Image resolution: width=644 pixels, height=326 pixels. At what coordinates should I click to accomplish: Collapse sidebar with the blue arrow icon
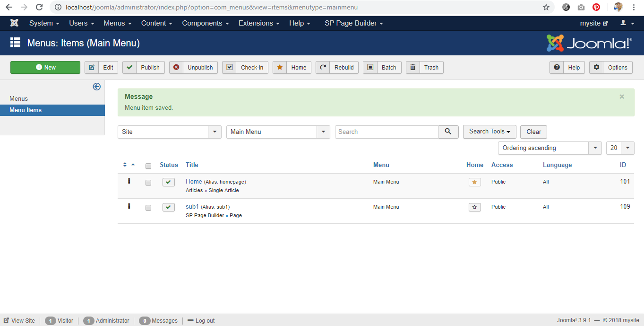click(96, 87)
